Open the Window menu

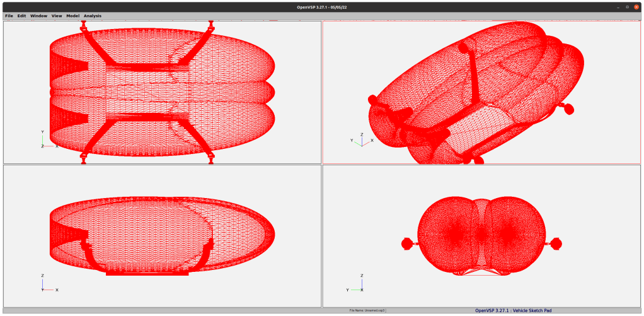[x=38, y=16]
